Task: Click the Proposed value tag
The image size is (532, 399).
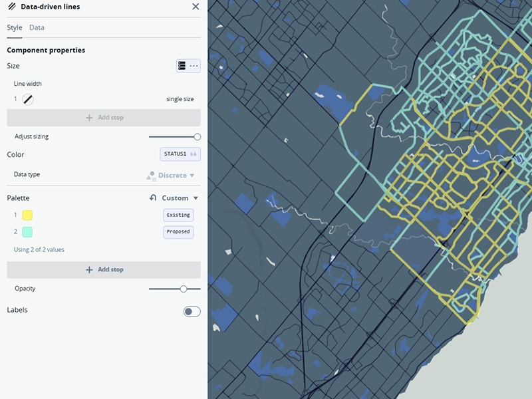Action: point(178,232)
